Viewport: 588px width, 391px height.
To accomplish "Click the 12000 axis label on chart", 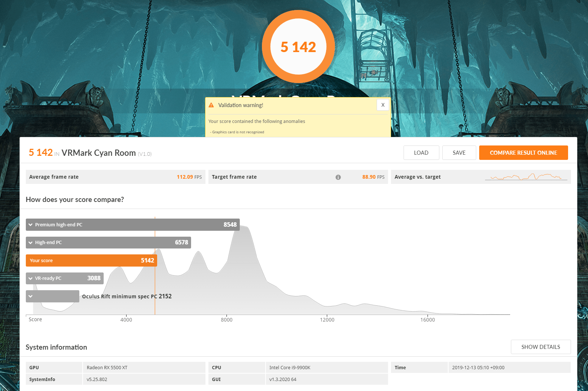I will 327,320.
